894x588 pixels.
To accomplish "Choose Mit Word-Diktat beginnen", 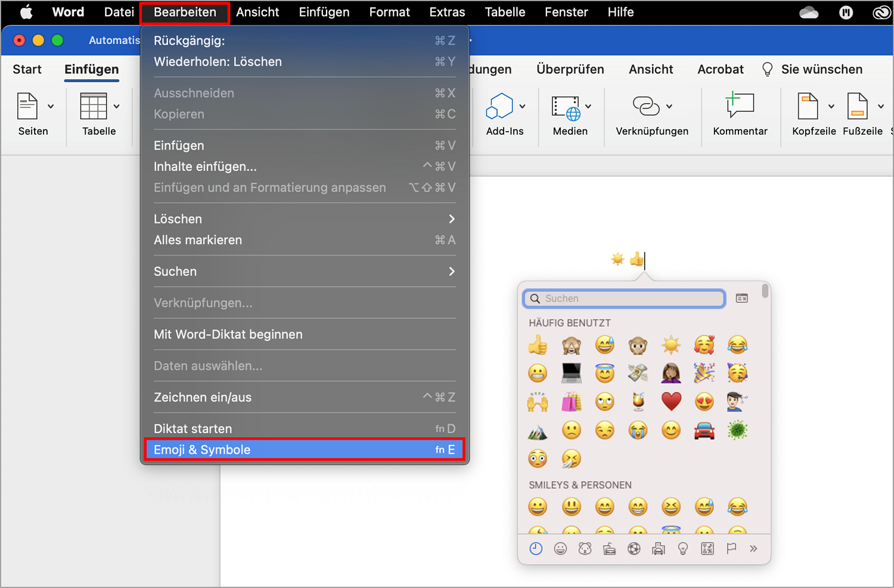I will pos(305,334).
